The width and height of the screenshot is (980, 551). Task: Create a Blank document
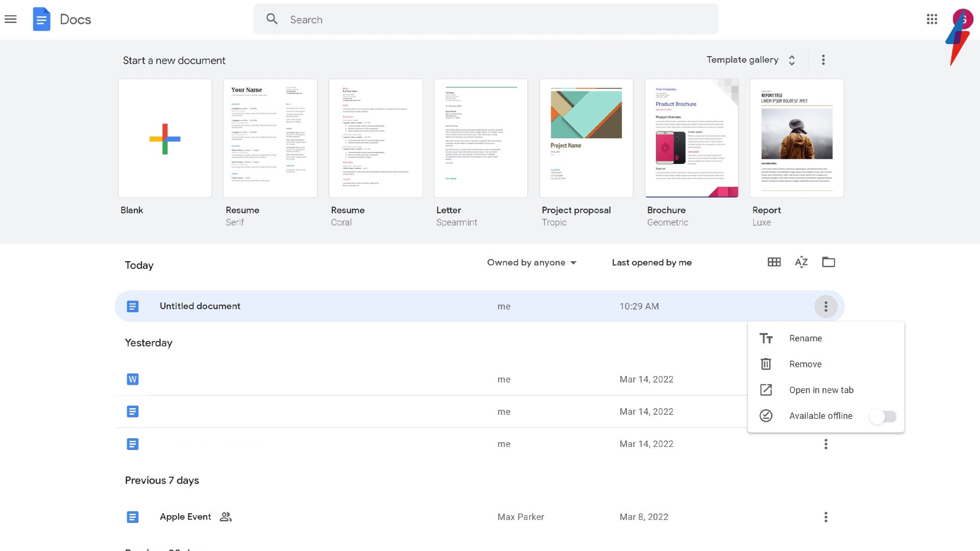click(x=165, y=138)
